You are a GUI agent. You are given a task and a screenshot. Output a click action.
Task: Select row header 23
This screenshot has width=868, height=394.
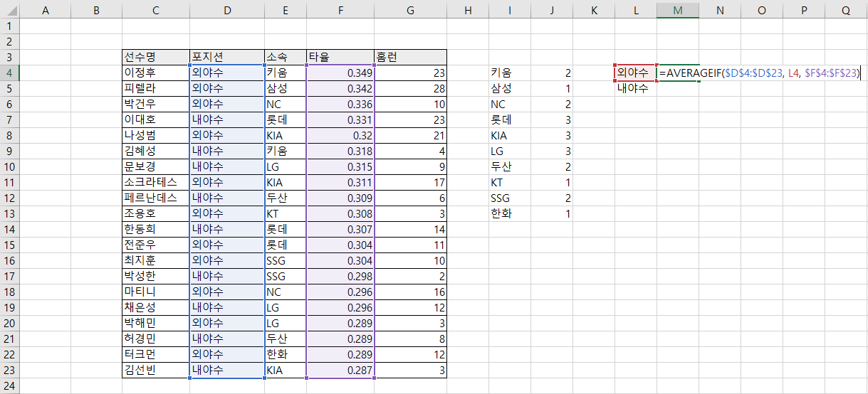pos(9,370)
